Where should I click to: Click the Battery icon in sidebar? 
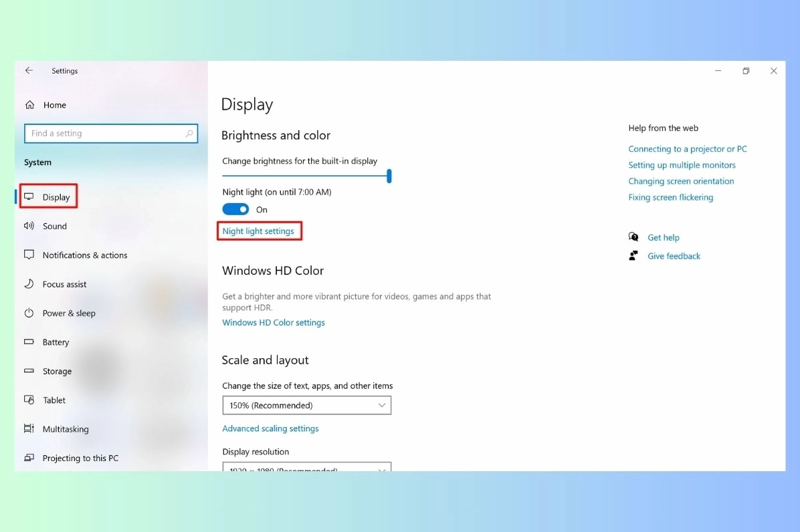(x=29, y=342)
